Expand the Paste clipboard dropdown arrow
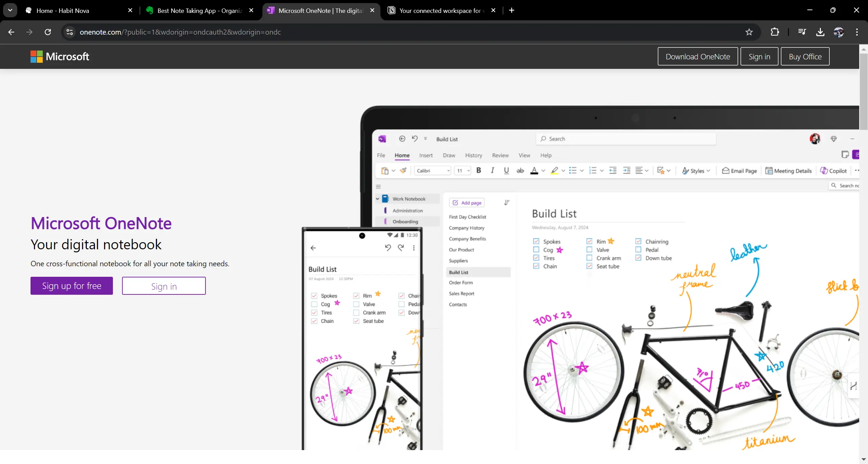868x464 pixels. click(393, 171)
